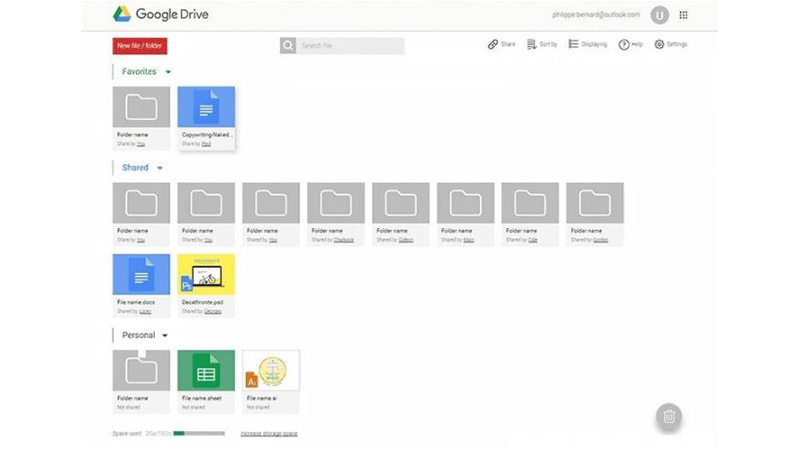The height and width of the screenshot is (450, 800).
Task: Click the Share link icon
Action: click(x=493, y=45)
